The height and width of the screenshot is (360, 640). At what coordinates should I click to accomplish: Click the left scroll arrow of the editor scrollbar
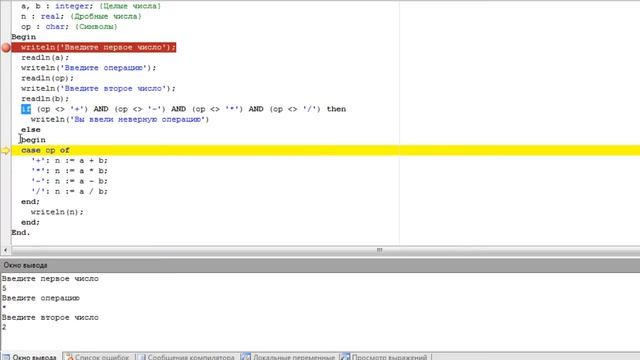pos(5,250)
